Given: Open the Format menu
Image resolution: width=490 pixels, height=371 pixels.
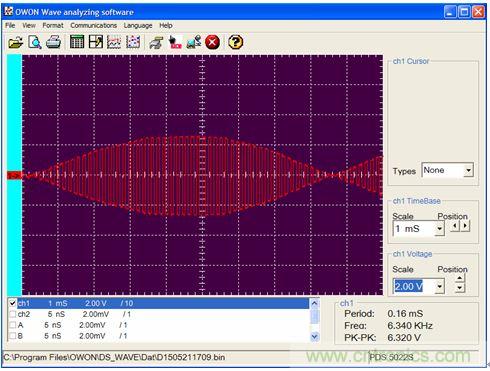Looking at the screenshot, I should 53,25.
